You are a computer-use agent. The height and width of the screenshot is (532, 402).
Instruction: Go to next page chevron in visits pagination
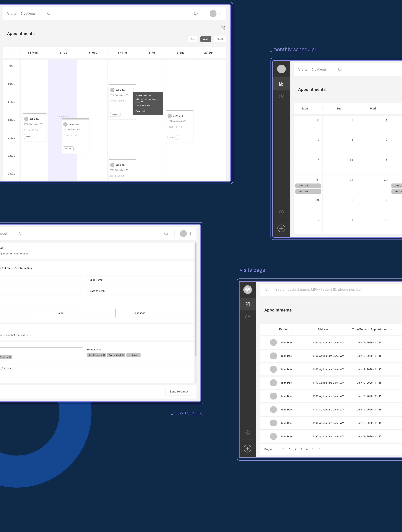320,449
